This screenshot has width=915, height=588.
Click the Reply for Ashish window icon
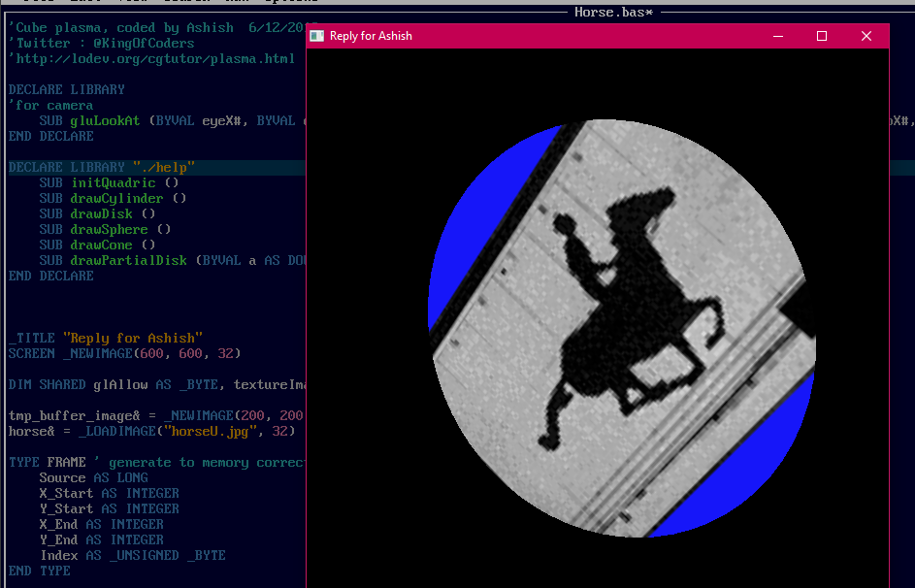tap(317, 36)
